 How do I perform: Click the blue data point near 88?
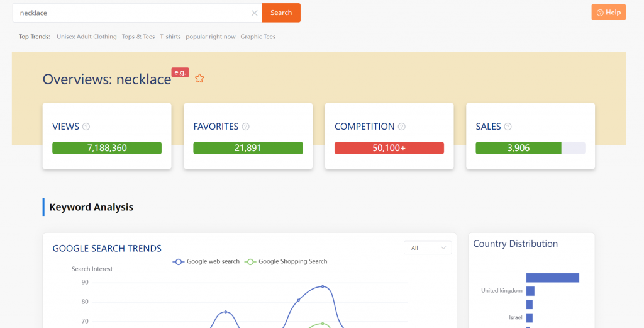[323, 286]
